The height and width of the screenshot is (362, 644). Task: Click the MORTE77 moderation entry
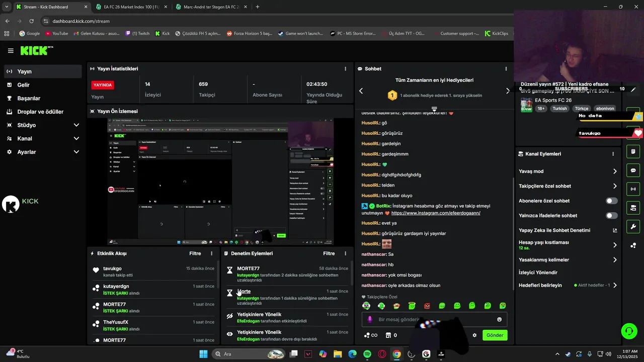287,275
